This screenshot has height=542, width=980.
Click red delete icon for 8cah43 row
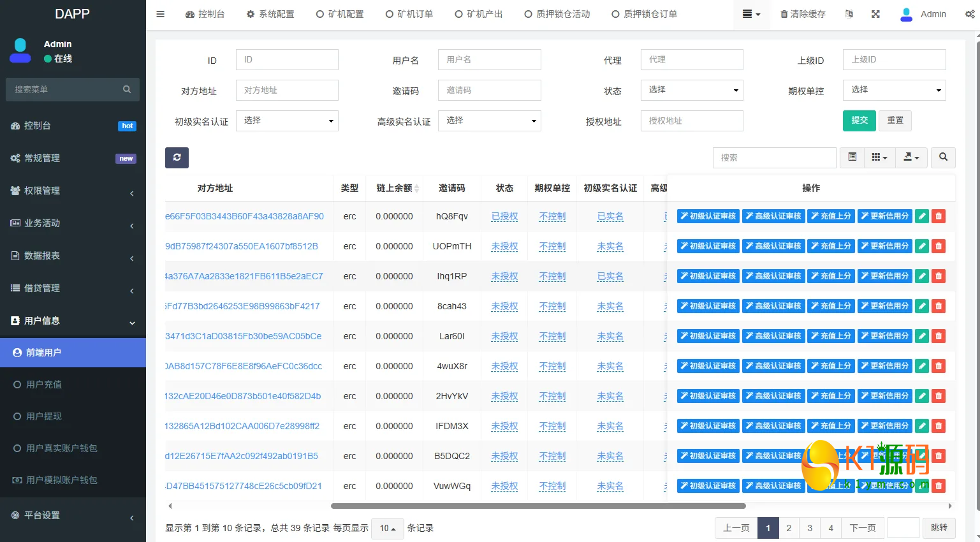click(939, 306)
